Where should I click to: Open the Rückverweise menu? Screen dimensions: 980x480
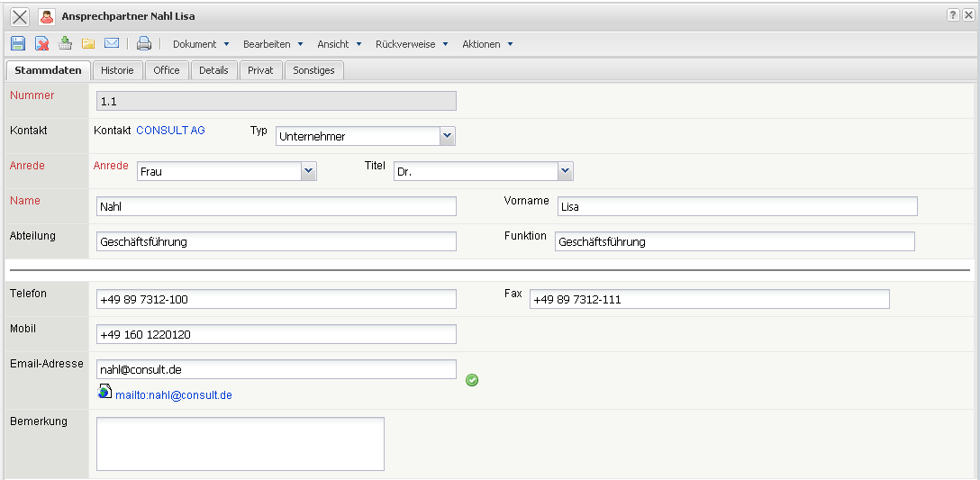coord(411,44)
